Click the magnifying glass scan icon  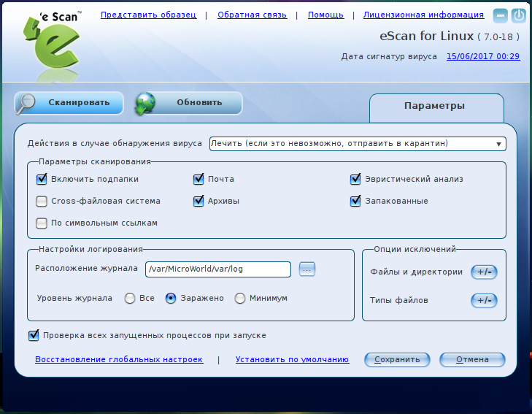[26, 103]
